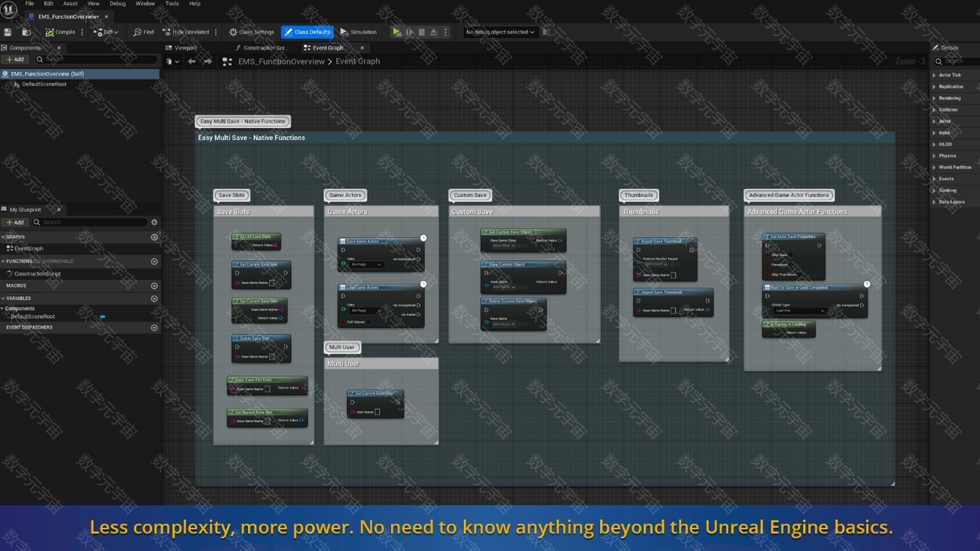The height and width of the screenshot is (551, 980).
Task: Navigate back in graph history
Action: [191, 61]
